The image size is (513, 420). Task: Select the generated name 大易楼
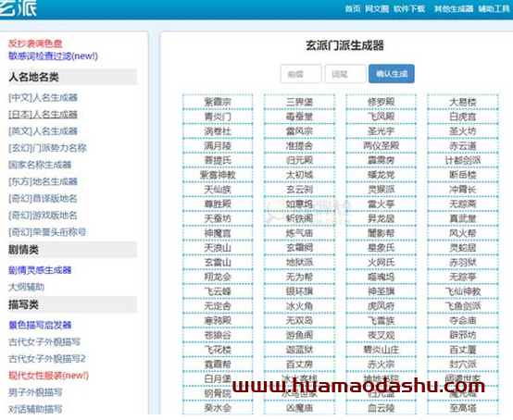tap(463, 102)
